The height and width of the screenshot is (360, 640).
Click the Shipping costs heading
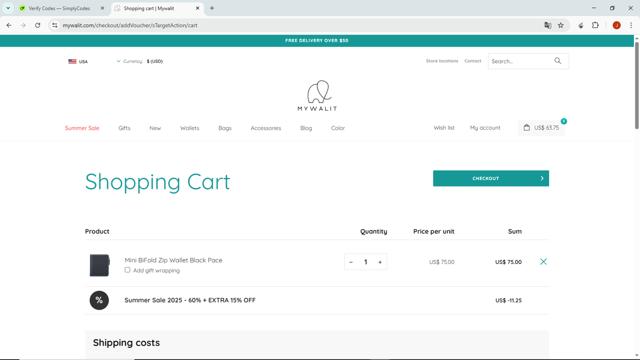pyautogui.click(x=126, y=342)
